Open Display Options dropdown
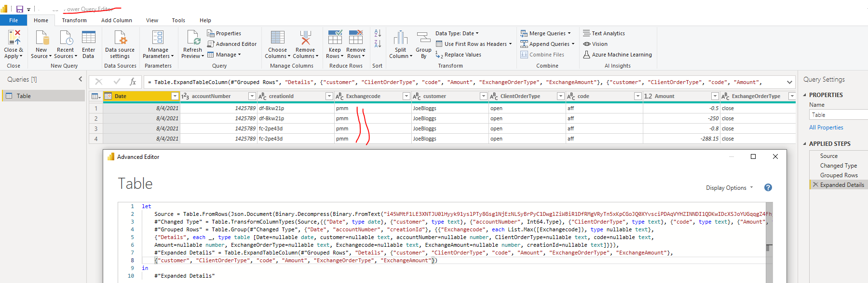 [730, 188]
